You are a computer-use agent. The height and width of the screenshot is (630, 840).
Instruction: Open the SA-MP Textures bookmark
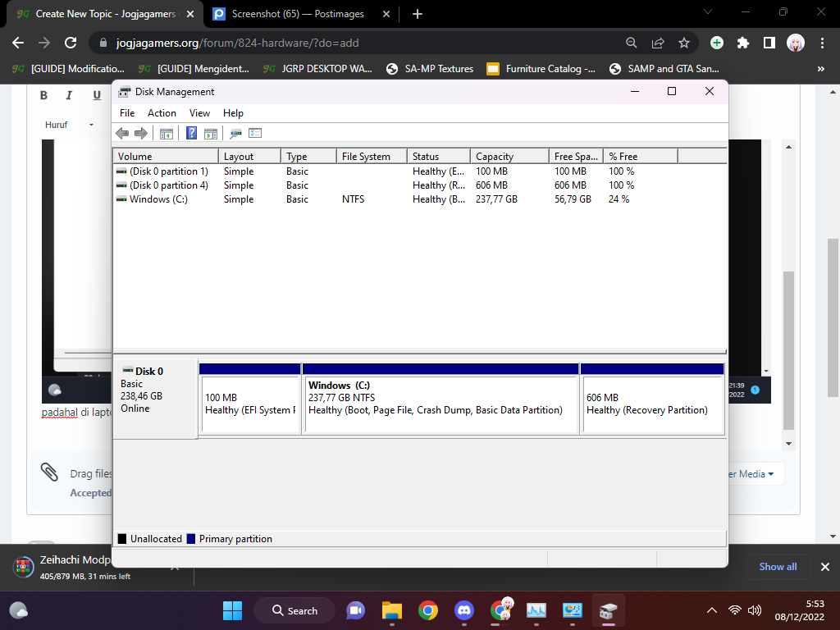430,69
